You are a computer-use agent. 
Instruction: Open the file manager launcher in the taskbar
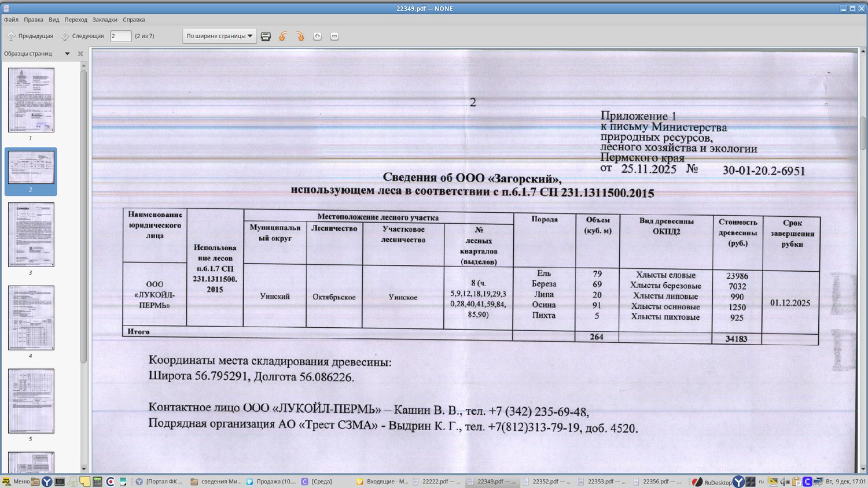point(35,482)
